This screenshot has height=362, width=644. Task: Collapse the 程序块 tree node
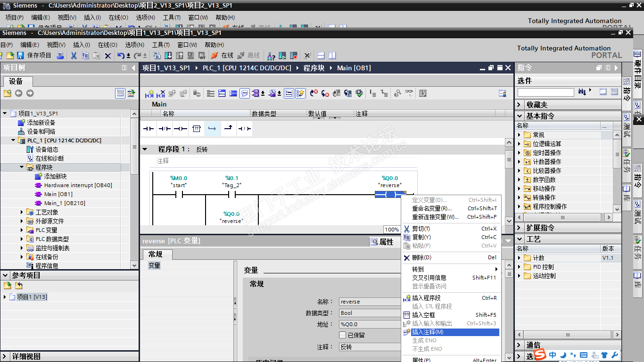click(22, 167)
